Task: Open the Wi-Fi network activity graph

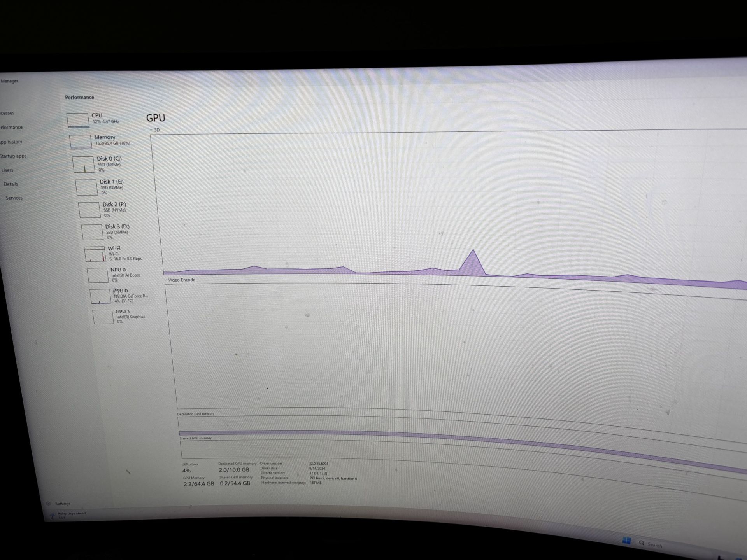Action: click(x=95, y=254)
